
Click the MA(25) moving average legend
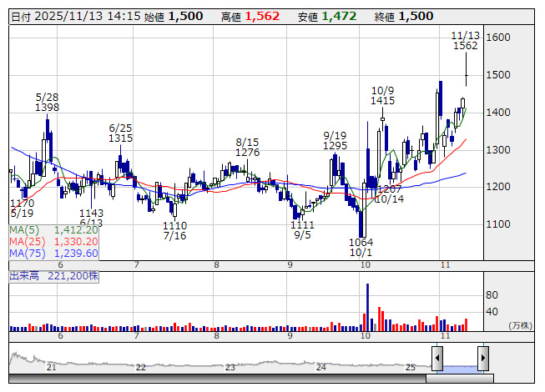54,241
